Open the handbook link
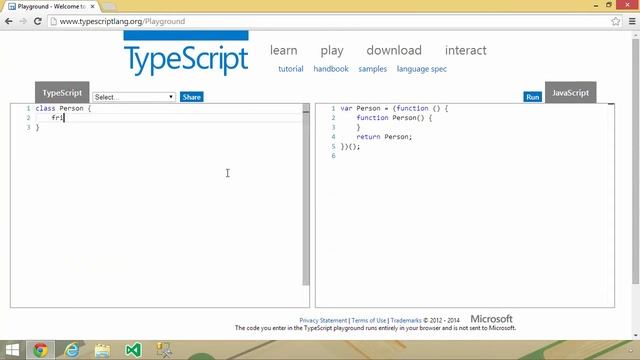This screenshot has width=640, height=360. pyautogui.click(x=331, y=69)
